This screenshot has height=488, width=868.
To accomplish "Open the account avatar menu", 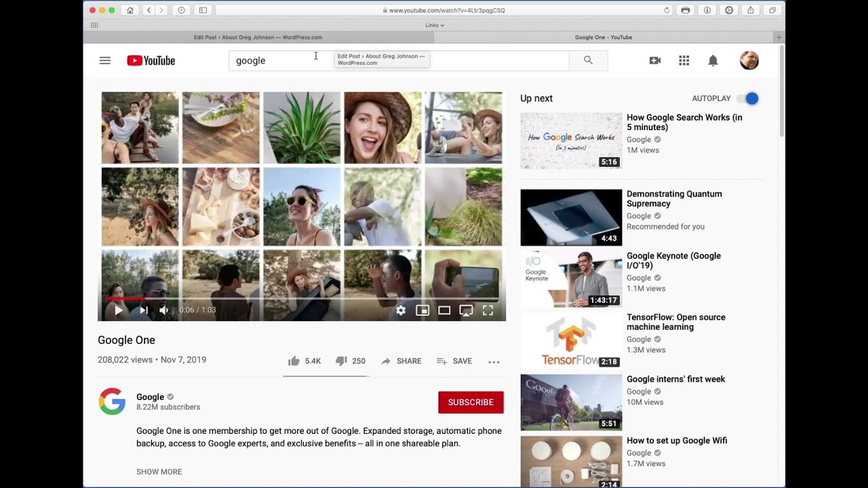I will (749, 60).
